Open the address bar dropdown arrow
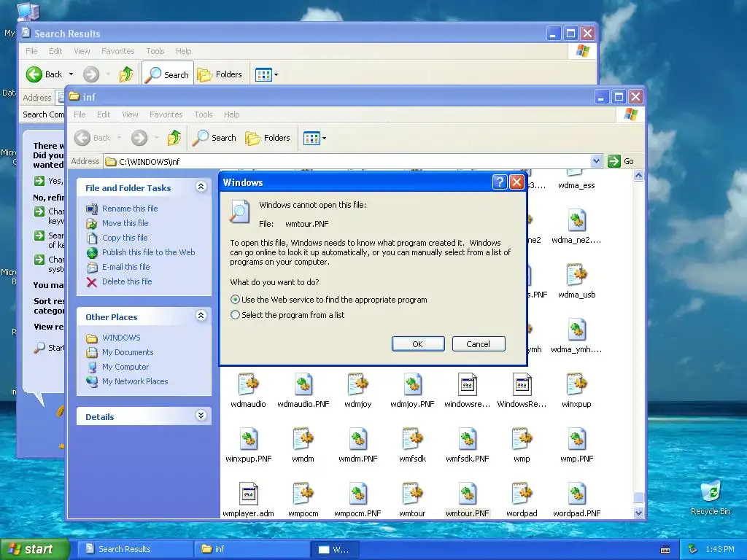The width and height of the screenshot is (747, 560). point(596,161)
